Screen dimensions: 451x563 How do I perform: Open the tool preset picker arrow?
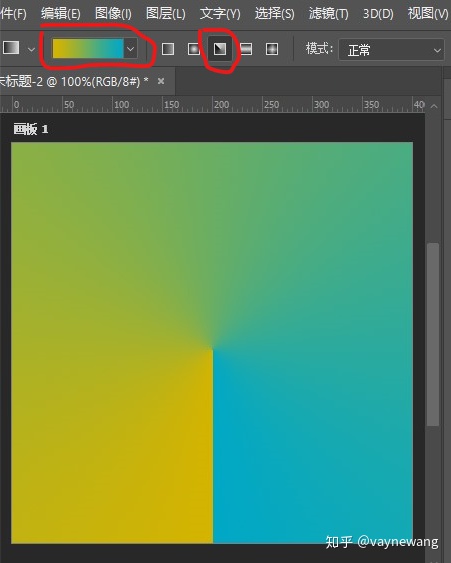click(31, 49)
